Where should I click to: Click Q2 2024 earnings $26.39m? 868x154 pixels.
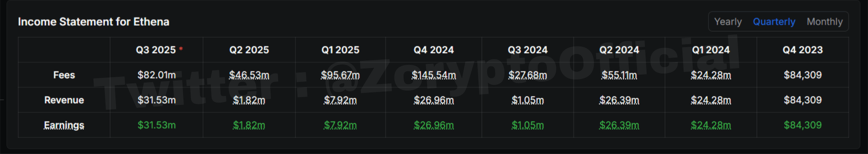619,125
